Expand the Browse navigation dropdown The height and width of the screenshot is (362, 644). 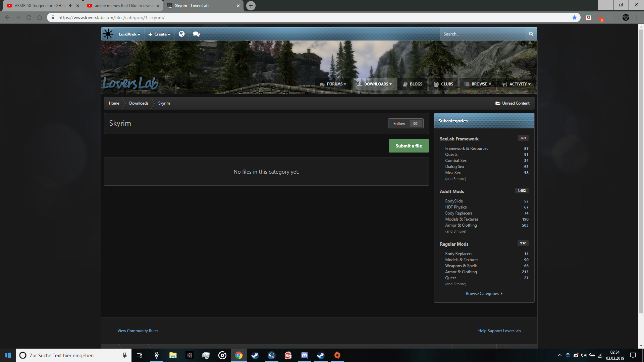coord(478,84)
